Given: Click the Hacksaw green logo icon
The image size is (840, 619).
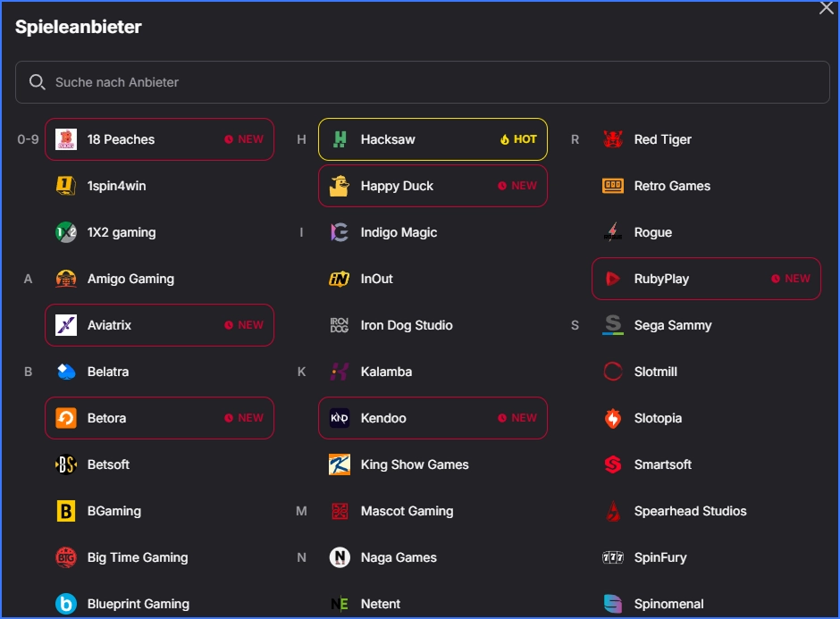Looking at the screenshot, I should [x=340, y=139].
